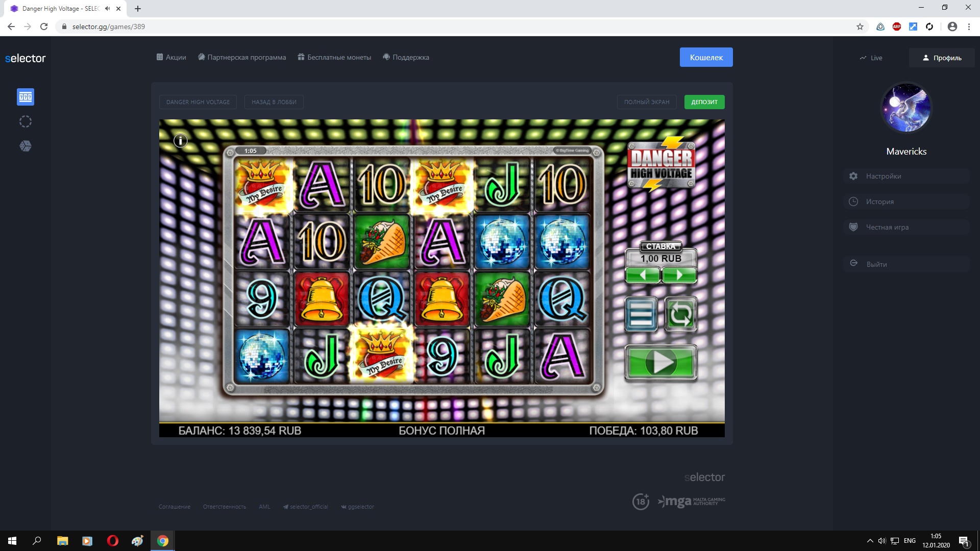Open the dice icon in left sidebar
Viewport: 980px width, 551px height.
(26, 146)
